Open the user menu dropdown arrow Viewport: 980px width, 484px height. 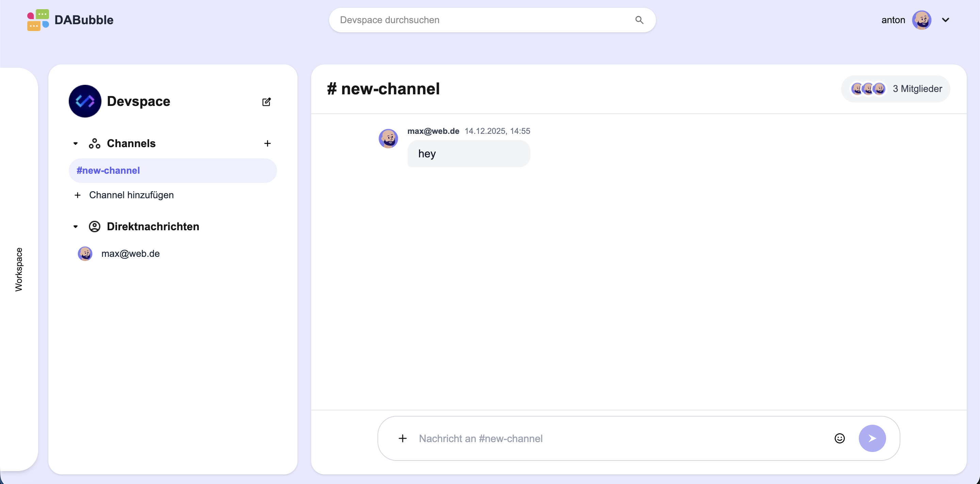click(x=945, y=20)
